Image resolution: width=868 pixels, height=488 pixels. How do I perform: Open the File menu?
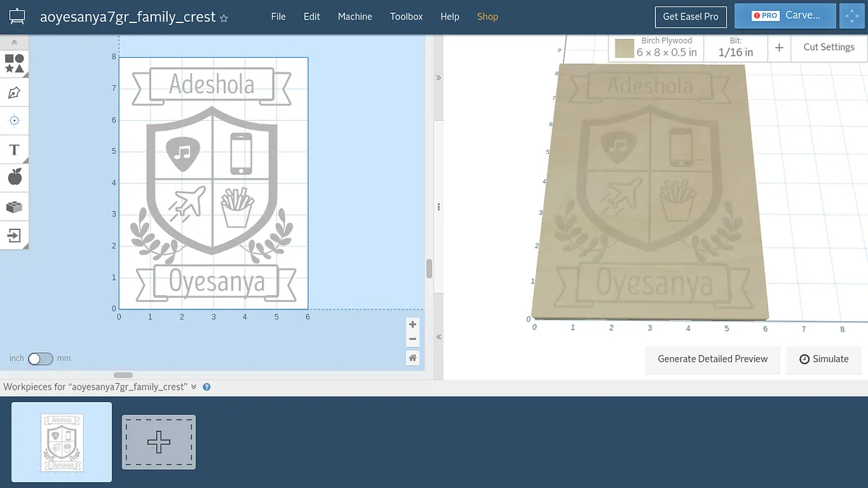click(278, 16)
